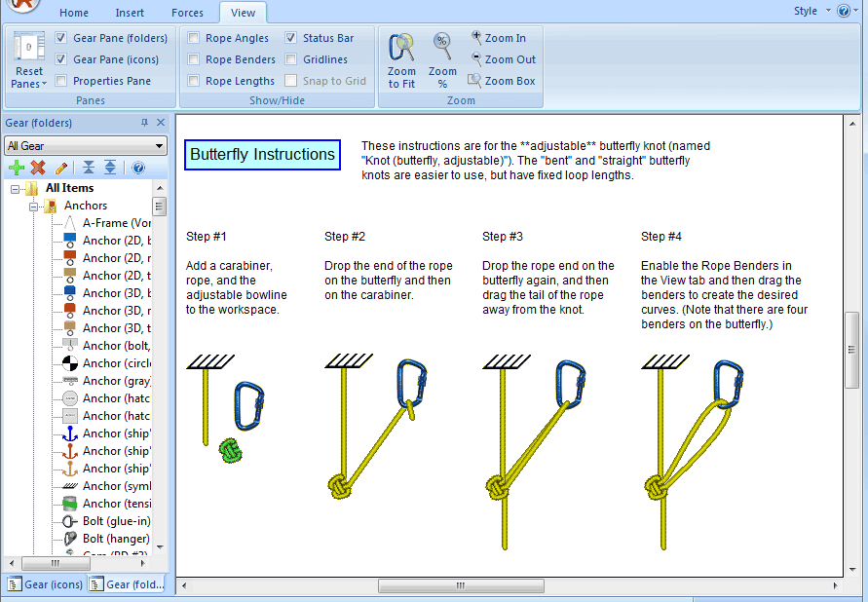Click the green plus add-gear icon
The image size is (868, 602).
17,168
